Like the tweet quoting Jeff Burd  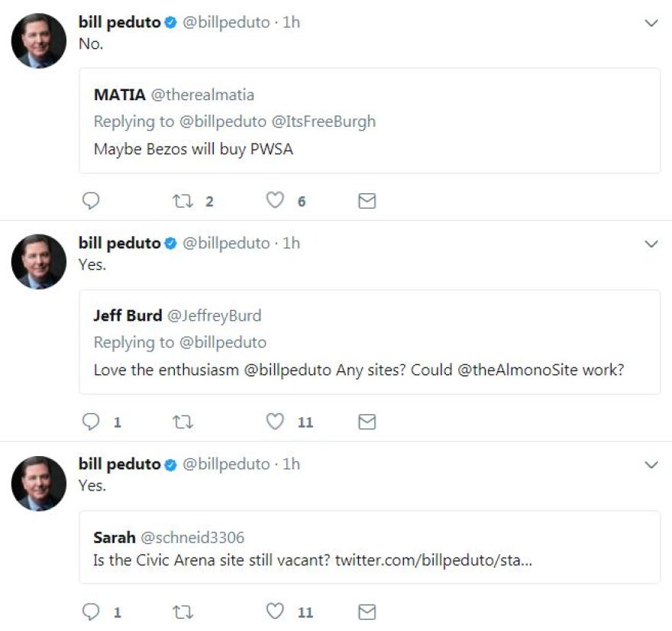[x=275, y=422]
